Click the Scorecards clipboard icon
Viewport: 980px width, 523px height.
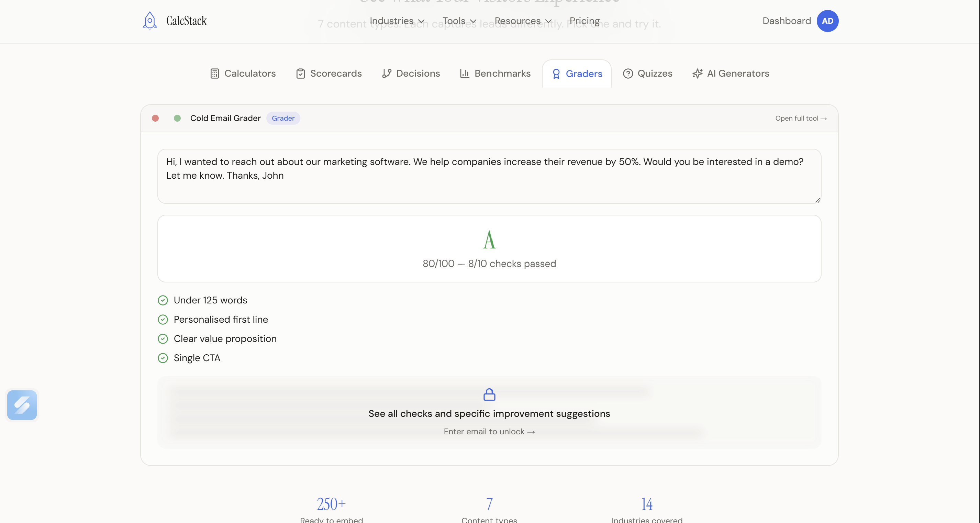301,74
